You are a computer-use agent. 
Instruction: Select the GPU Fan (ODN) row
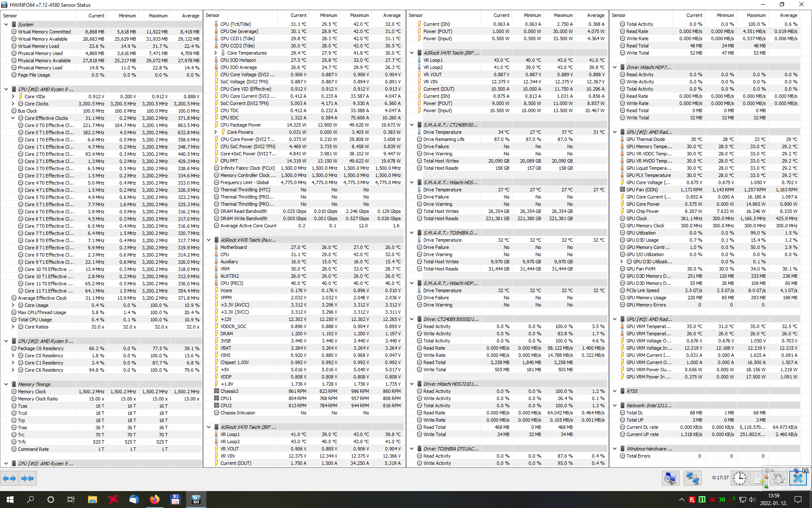(710, 190)
